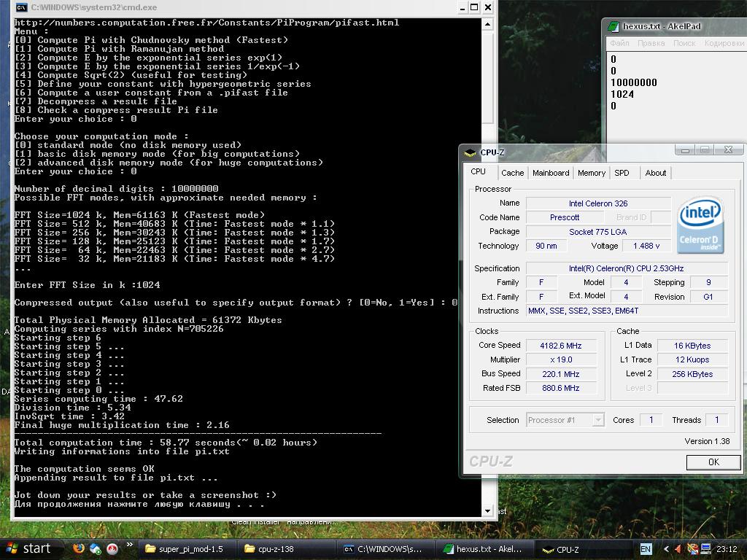Maximize the cmd.exe window
Screen dimensions: 747x560
[474, 7]
